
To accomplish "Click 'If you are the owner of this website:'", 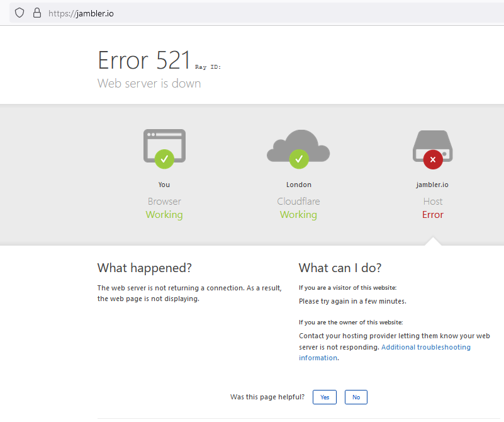I will tap(350, 322).
